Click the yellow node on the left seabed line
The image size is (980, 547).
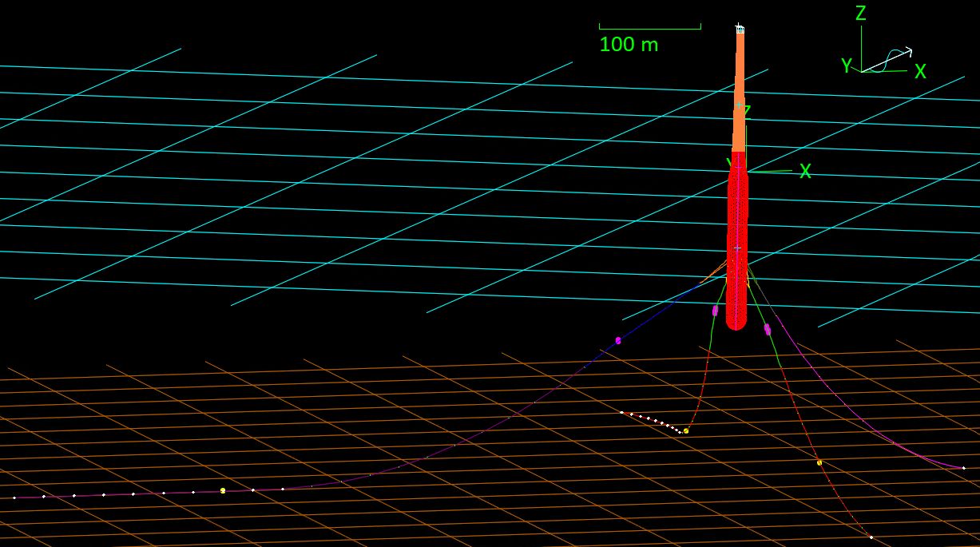[223, 490]
